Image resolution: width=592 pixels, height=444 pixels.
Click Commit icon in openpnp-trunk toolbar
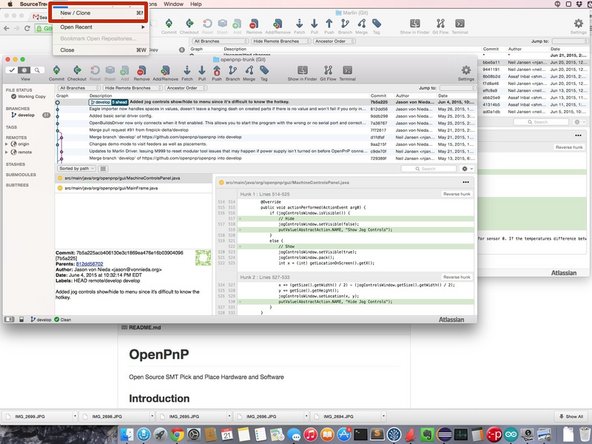pyautogui.click(x=57, y=72)
